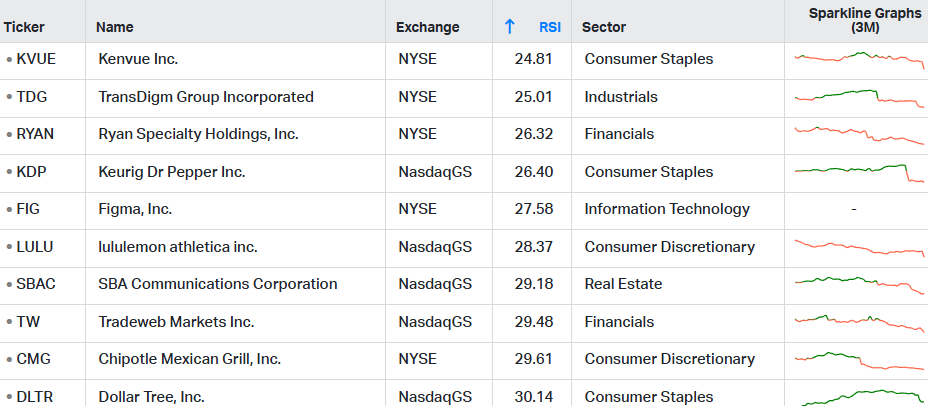This screenshot has height=406, width=928.
Task: View the KDP sparkline chart
Action: pyautogui.click(x=859, y=173)
